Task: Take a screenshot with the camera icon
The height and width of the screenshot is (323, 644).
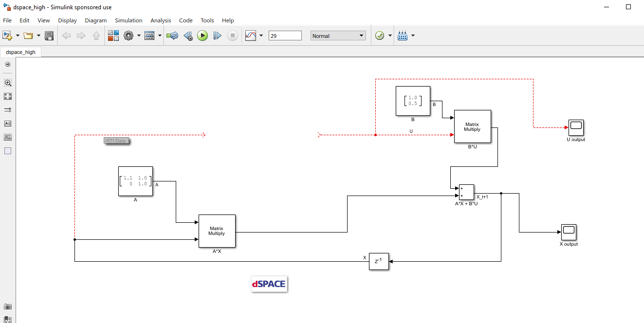Action: (x=8, y=306)
